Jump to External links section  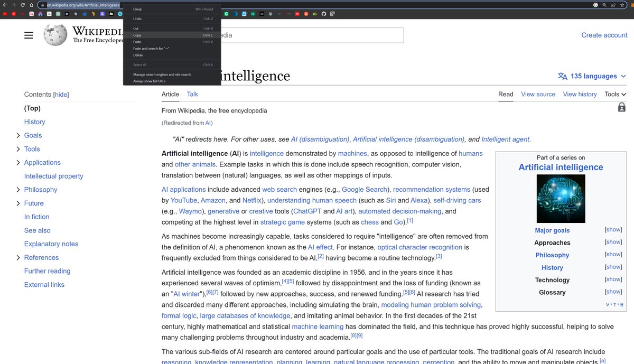[x=44, y=285]
